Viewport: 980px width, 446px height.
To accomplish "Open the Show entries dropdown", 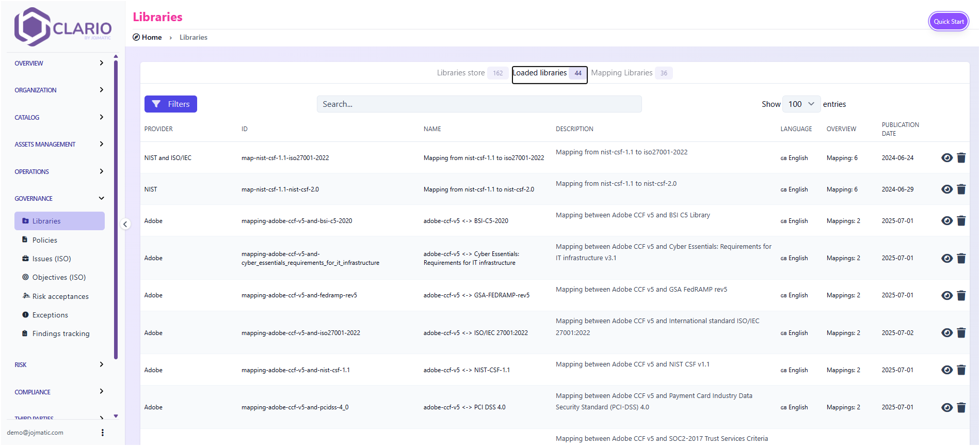I will [801, 104].
